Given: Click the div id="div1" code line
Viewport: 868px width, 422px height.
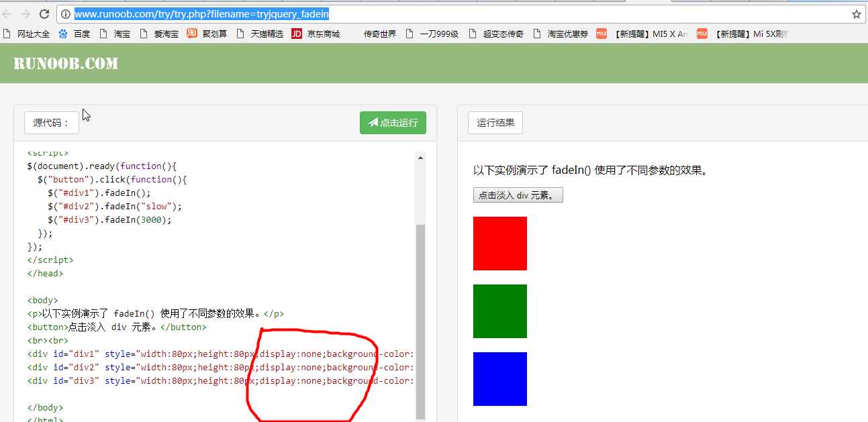Looking at the screenshot, I should click(220, 354).
